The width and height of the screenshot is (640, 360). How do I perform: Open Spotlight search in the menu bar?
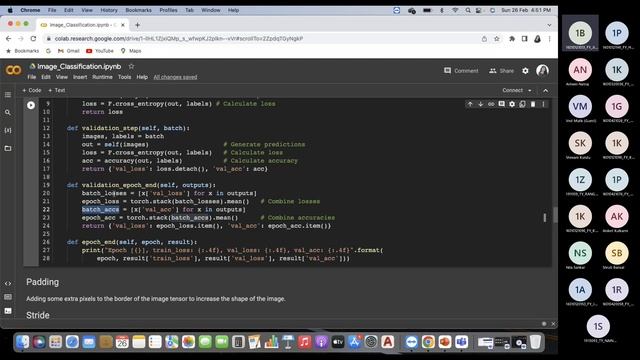click(x=468, y=10)
